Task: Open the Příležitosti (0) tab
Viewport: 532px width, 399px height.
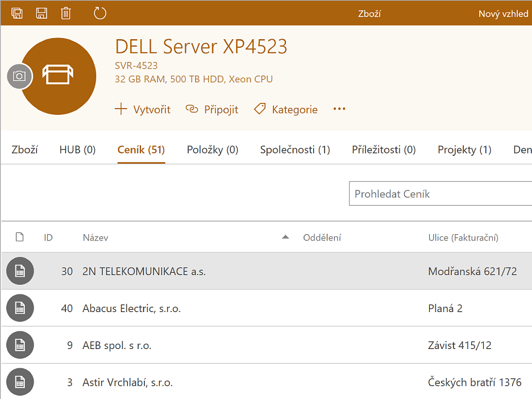Action: 384,149
